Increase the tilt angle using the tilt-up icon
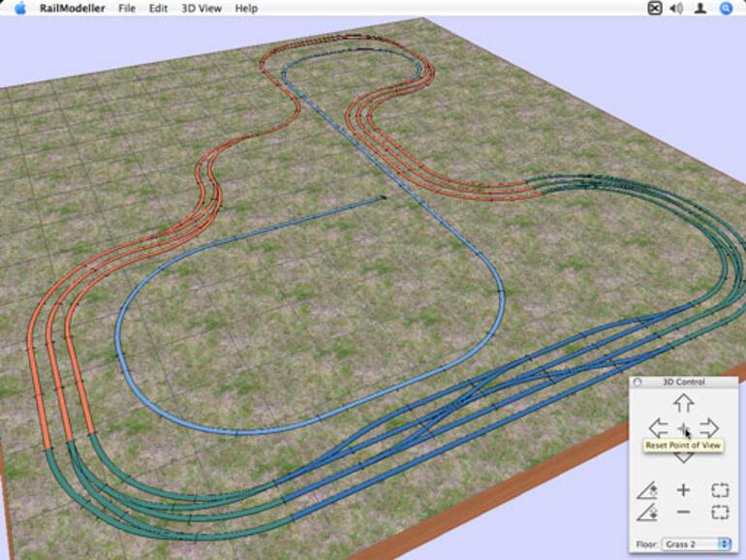Viewport: 746px width, 560px height. click(647, 490)
